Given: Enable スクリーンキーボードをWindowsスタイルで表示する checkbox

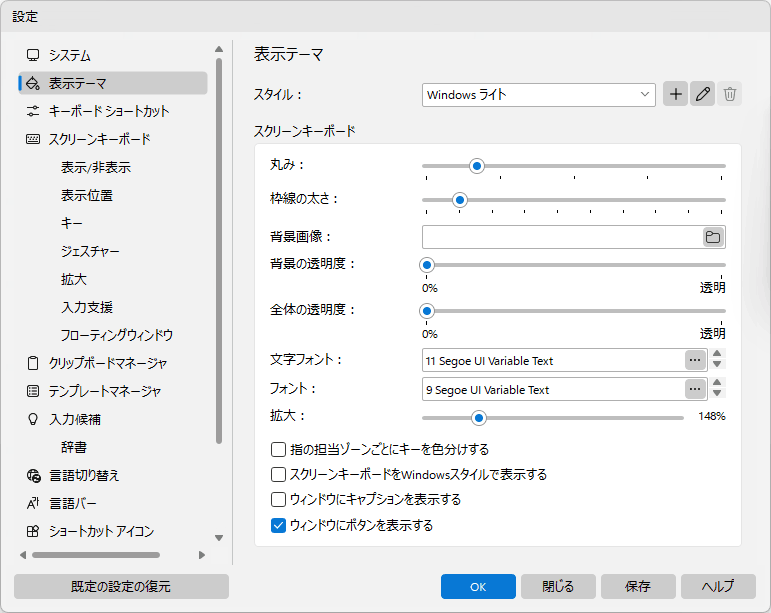Looking at the screenshot, I should point(278,474).
